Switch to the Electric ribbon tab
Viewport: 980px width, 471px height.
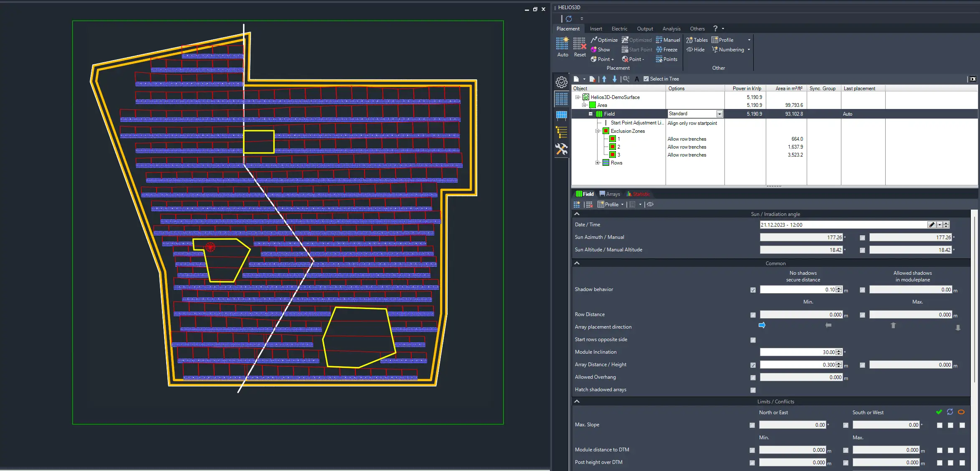[619, 29]
